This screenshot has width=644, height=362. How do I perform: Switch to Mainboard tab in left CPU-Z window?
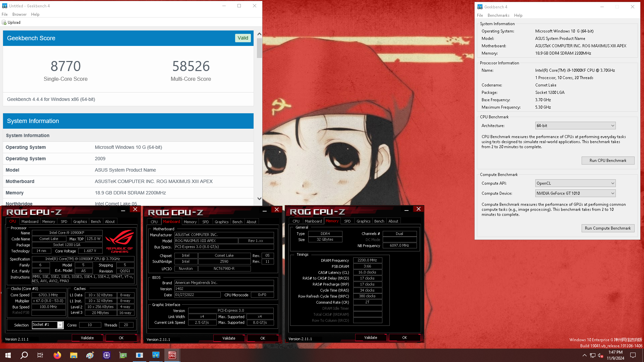(30, 222)
